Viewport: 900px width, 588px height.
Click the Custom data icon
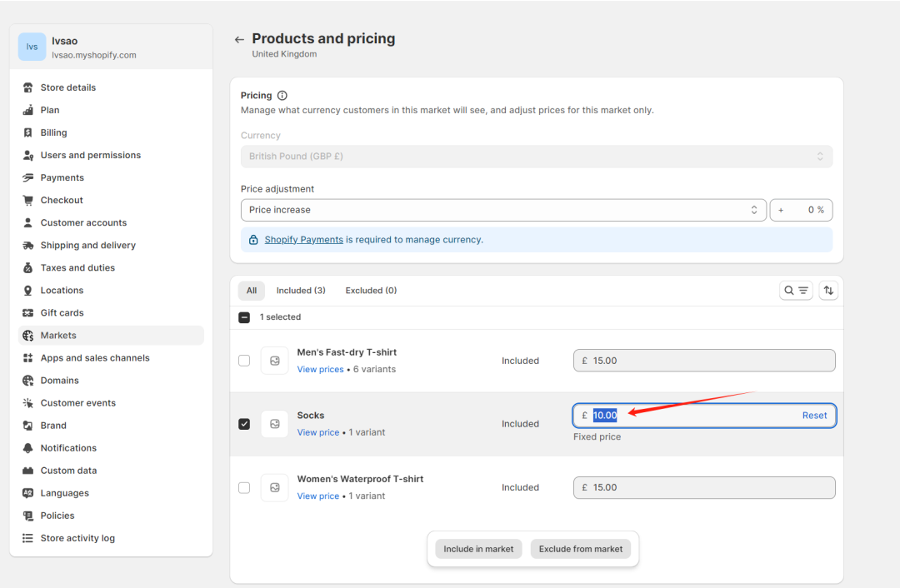27,471
